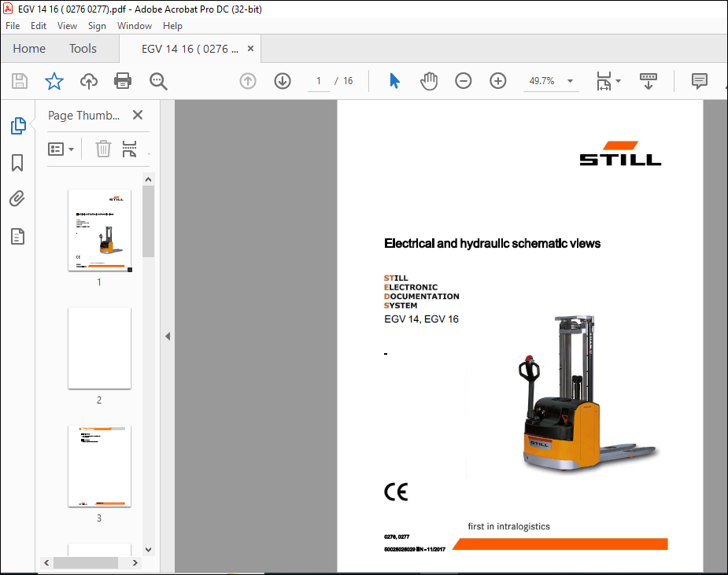Click the scrolling mode keyboard icon

(649, 81)
